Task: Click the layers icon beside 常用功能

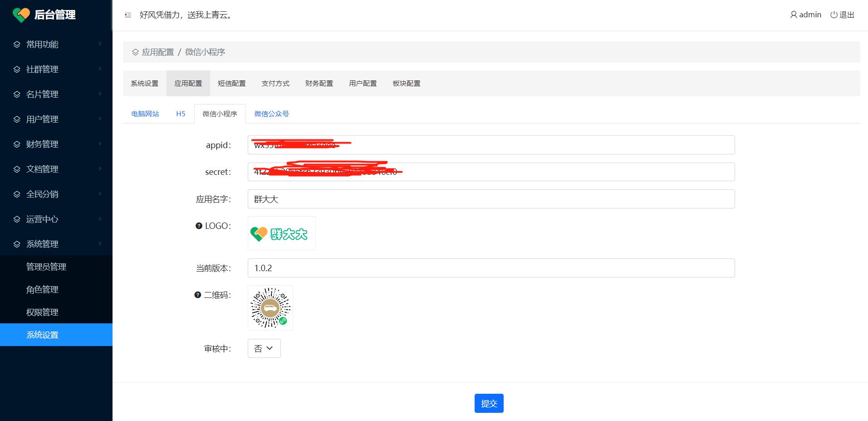Action: pyautogui.click(x=17, y=45)
